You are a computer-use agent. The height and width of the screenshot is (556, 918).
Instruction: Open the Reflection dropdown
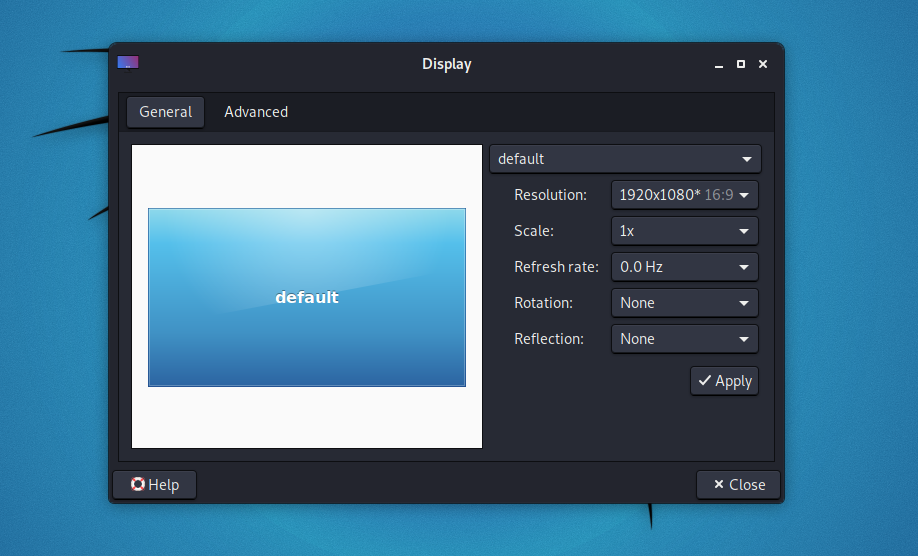point(684,339)
